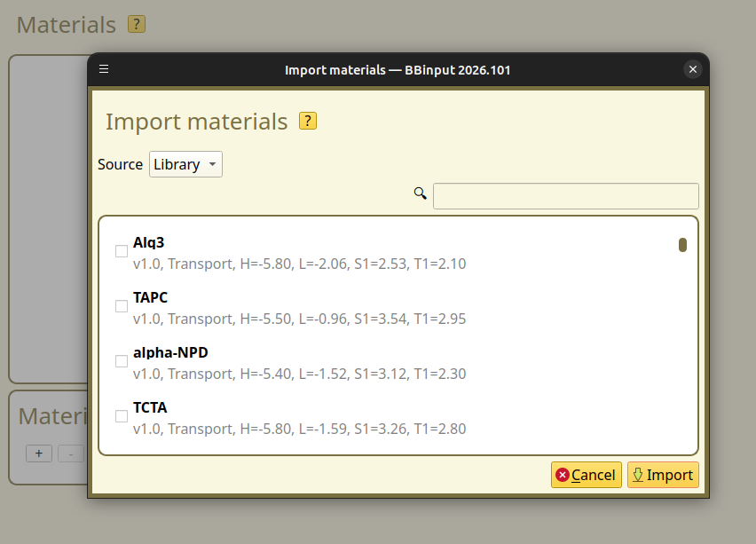Click the materials search text field
This screenshot has width=756, height=544.
(565, 196)
